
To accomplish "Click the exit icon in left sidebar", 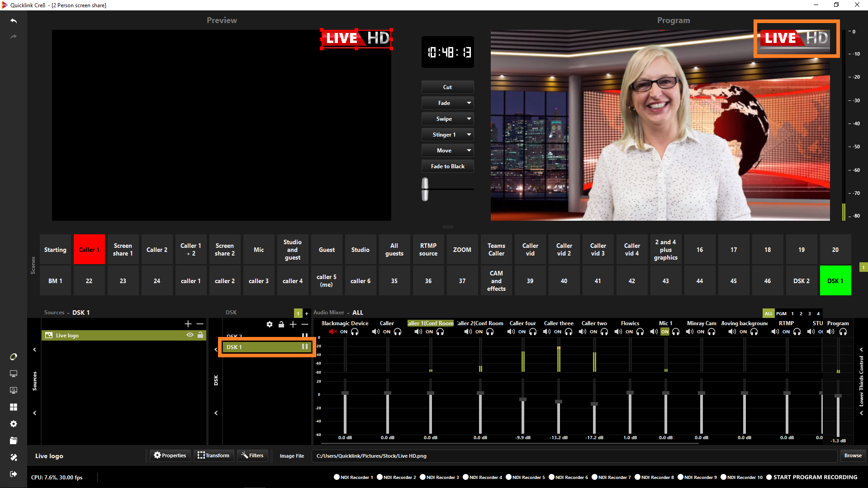I will pyautogui.click(x=14, y=474).
